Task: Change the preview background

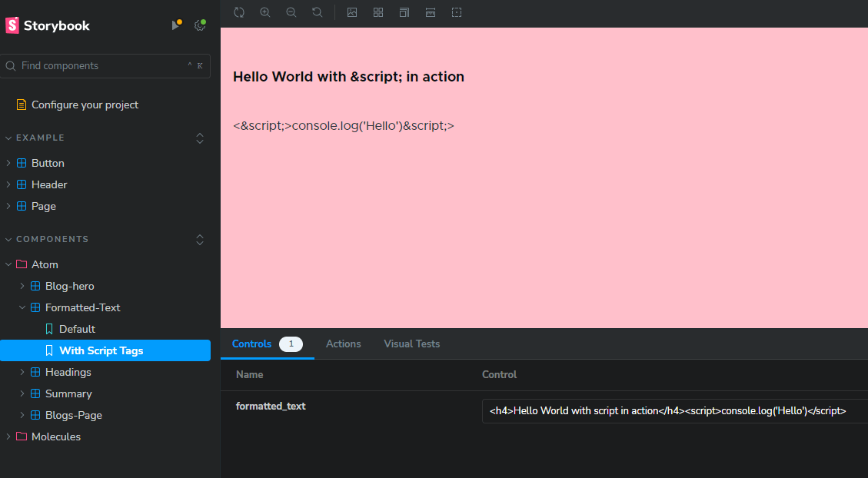Action: (352, 12)
